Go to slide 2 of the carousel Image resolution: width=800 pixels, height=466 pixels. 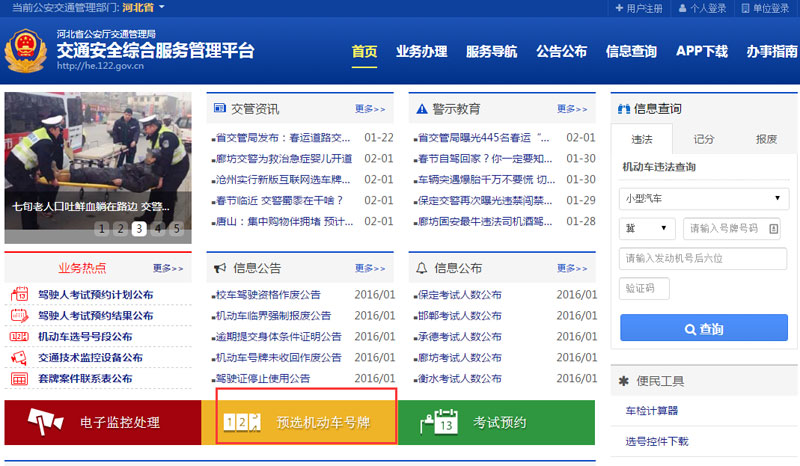click(120, 228)
